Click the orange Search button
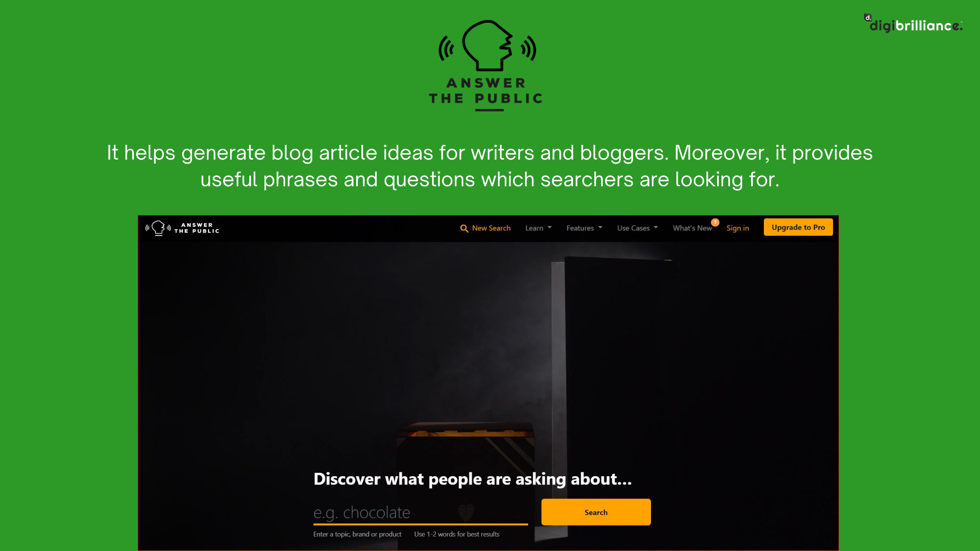Viewport: 980px width, 551px height. point(596,512)
